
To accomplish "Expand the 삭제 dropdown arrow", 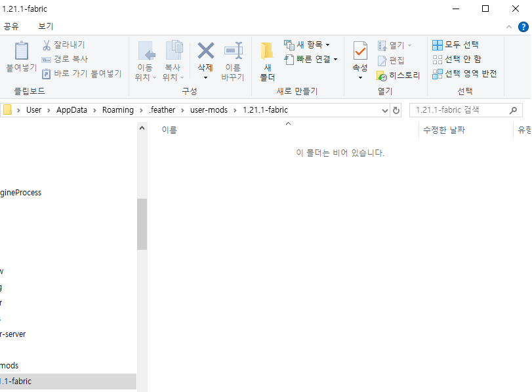I will [205, 77].
